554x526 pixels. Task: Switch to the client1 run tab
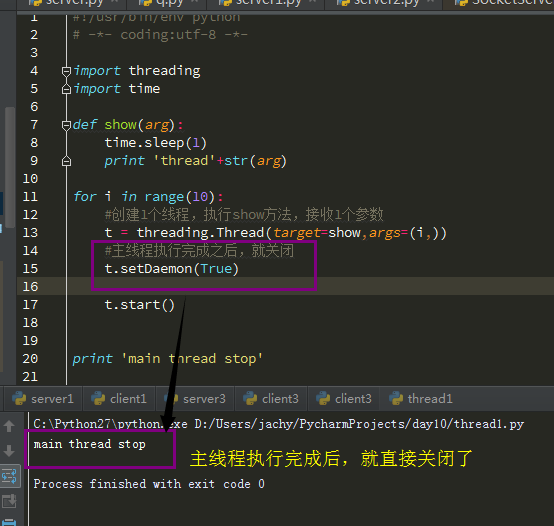coord(119,399)
